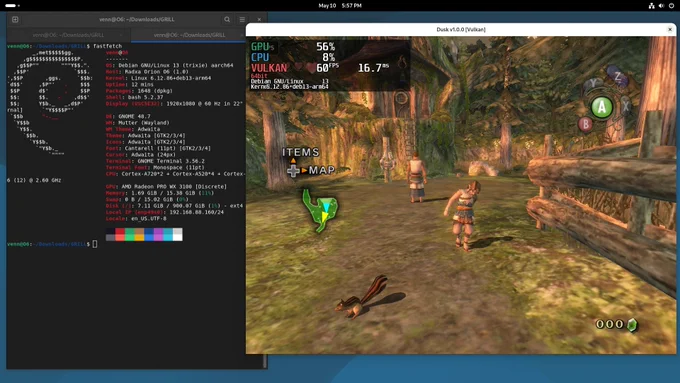Click the Font Cantarell (11pt) line
The width and height of the screenshot is (680, 383).
(158, 148)
